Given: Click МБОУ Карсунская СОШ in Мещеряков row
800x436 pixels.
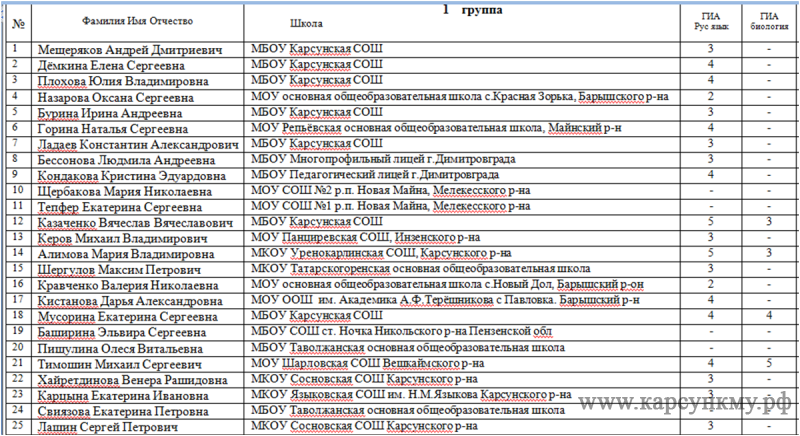Looking at the screenshot, I should click(x=317, y=49).
